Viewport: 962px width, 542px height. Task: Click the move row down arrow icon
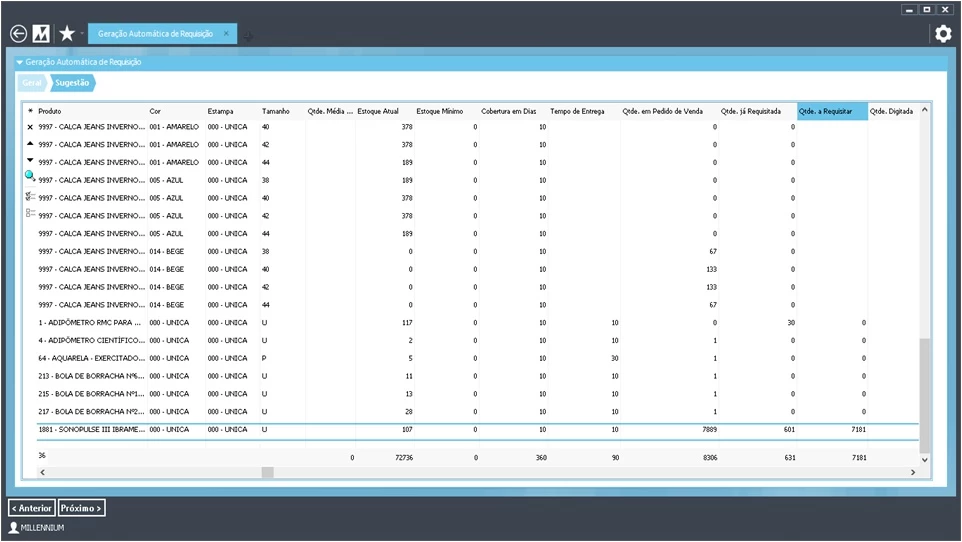click(30, 160)
